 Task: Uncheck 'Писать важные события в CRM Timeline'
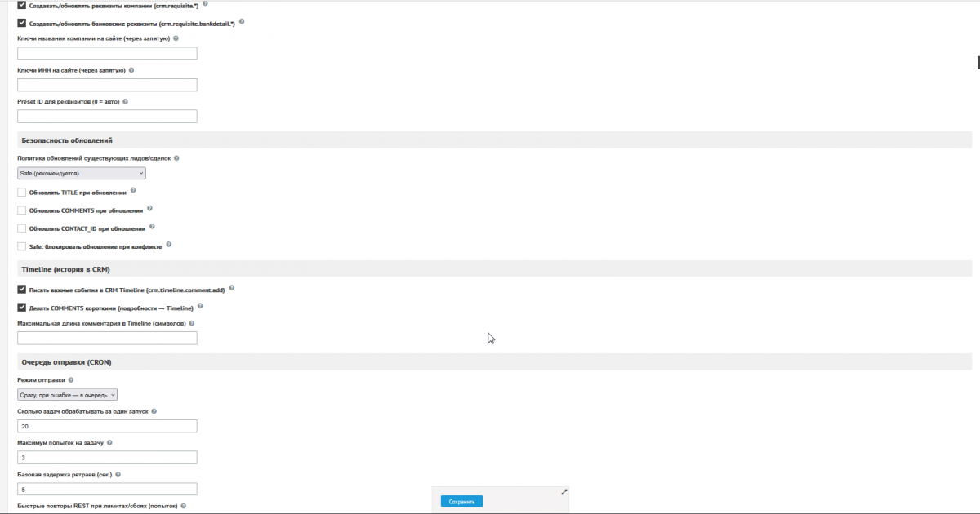(x=22, y=290)
